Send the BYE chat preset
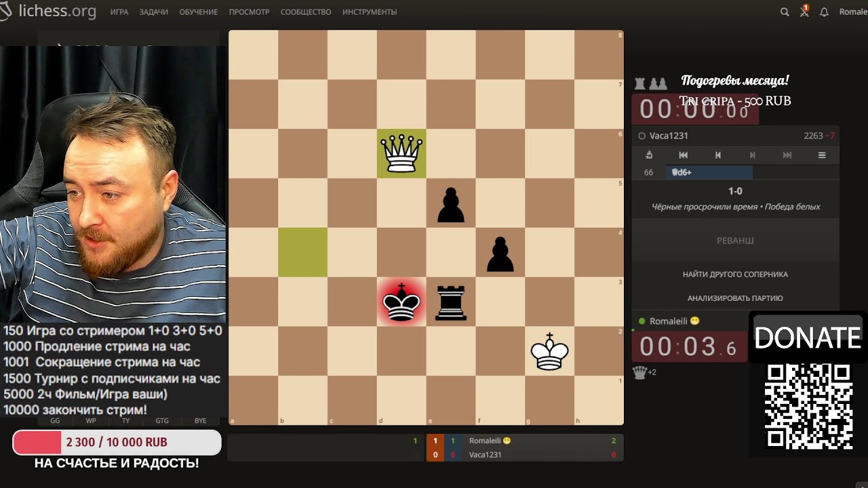Screen dimensions: 868x488 [x=200, y=421]
